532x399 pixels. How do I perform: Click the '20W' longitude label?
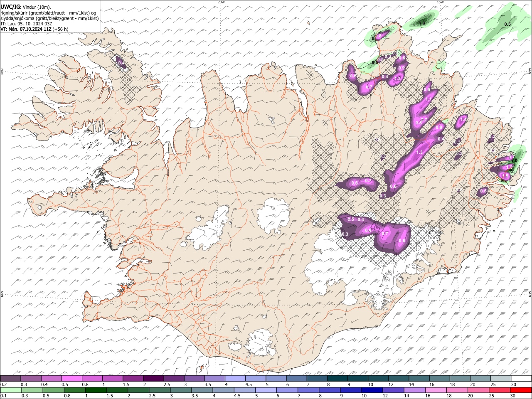(221, 2)
